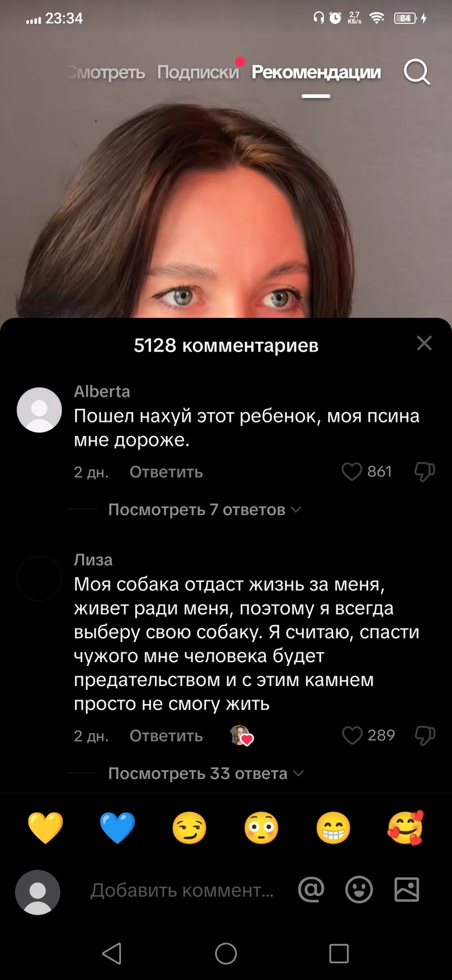Image resolution: width=452 pixels, height=980 pixels.
Task: Insert the flushed face emoji
Action: (261, 828)
